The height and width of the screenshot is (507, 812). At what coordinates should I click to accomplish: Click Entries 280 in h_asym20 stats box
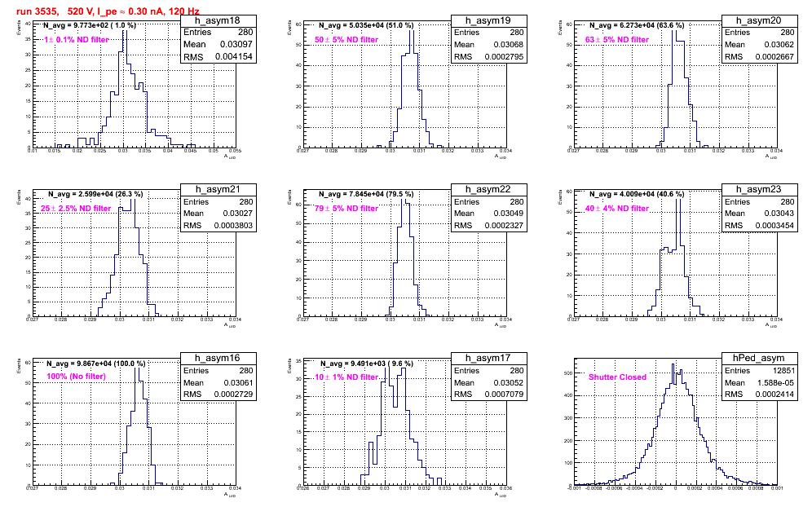tap(759, 32)
